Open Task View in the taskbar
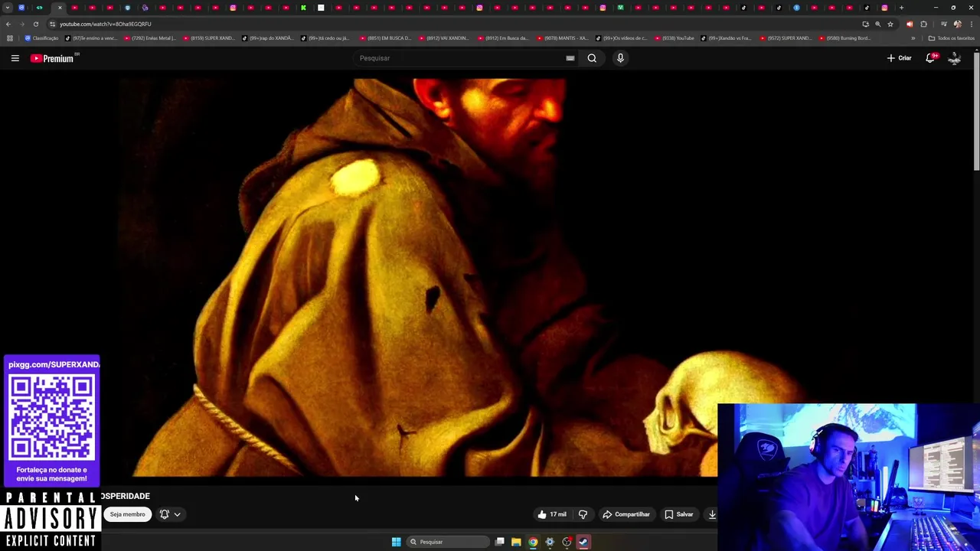 coord(499,542)
